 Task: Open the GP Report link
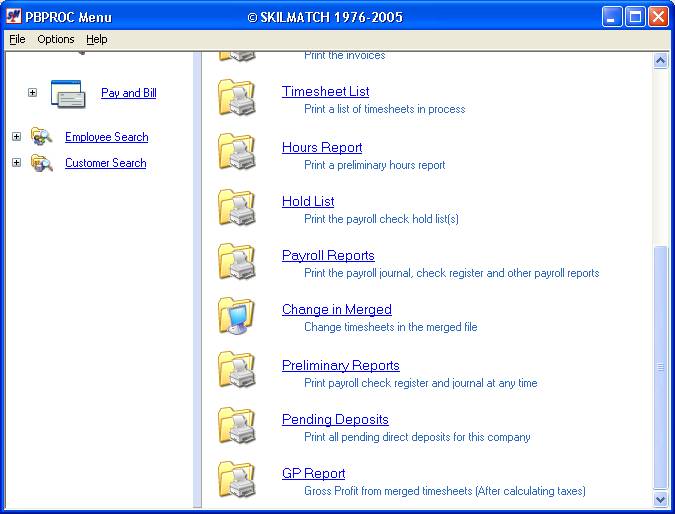pyautogui.click(x=313, y=474)
